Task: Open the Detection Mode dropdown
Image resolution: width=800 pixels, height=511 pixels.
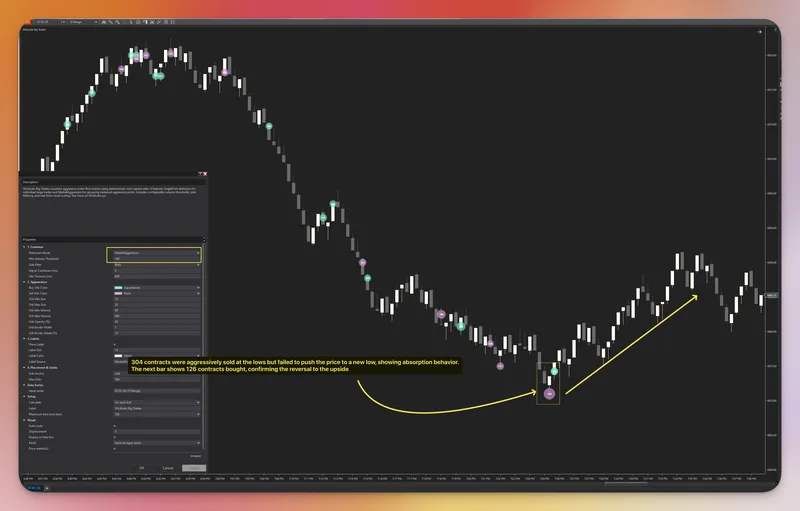Action: pos(157,253)
